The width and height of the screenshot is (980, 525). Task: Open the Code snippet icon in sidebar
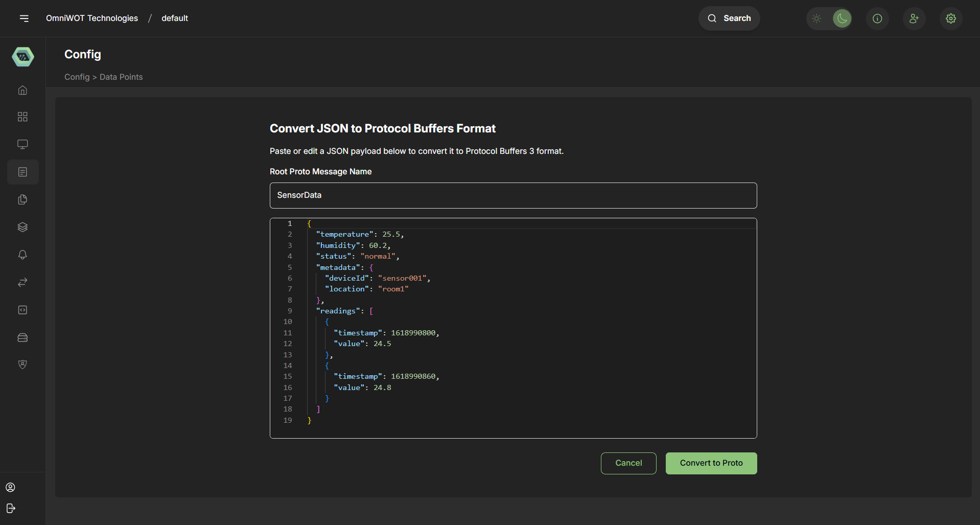[x=22, y=310]
